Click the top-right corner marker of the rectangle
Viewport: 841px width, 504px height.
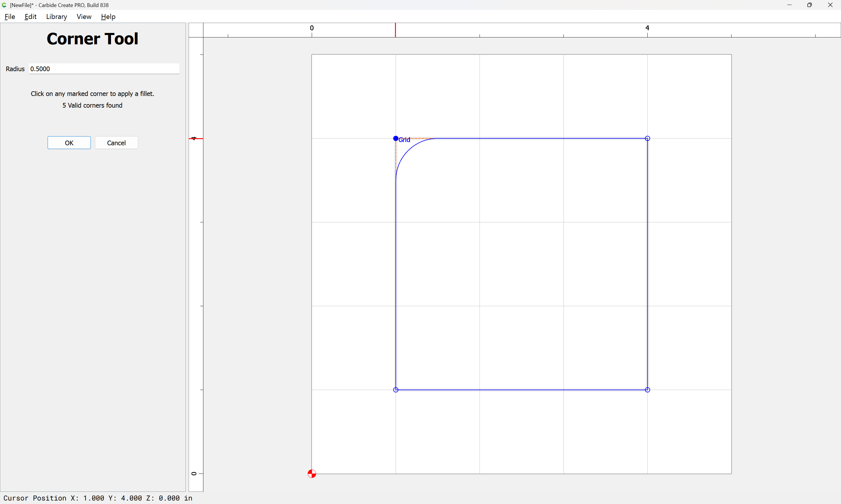coord(647,138)
